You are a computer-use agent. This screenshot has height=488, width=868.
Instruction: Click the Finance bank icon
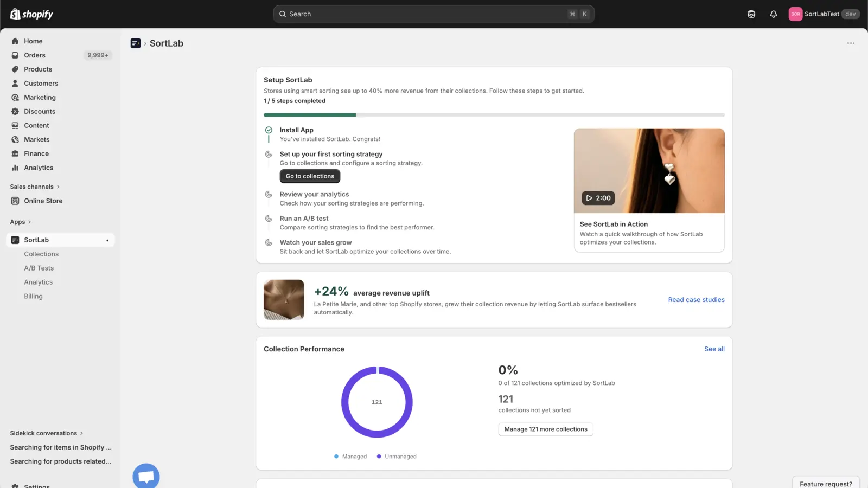click(15, 154)
